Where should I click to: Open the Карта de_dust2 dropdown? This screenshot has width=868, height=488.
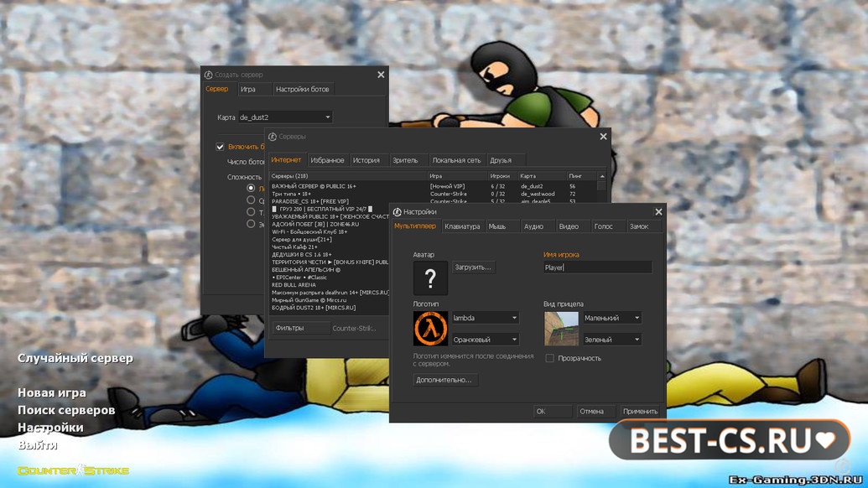[x=285, y=117]
